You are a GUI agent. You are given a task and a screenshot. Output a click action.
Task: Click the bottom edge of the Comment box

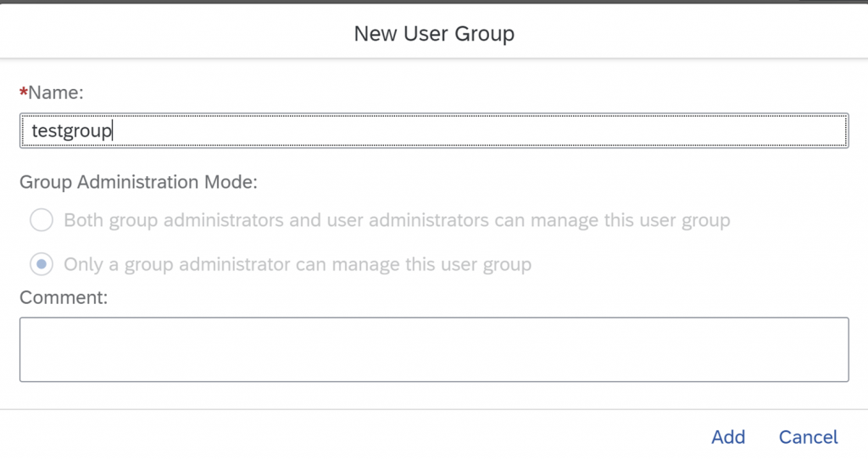coord(434,381)
